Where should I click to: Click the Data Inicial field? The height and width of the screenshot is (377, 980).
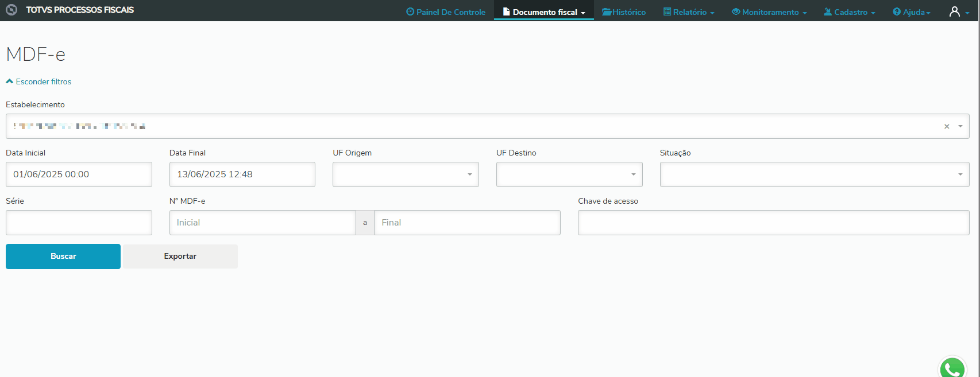(79, 174)
